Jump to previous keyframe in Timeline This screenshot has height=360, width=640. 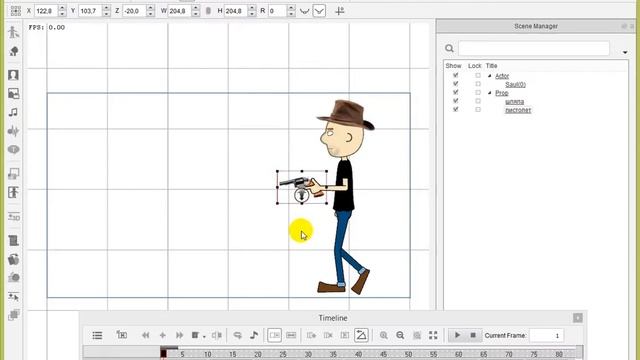coord(145,336)
